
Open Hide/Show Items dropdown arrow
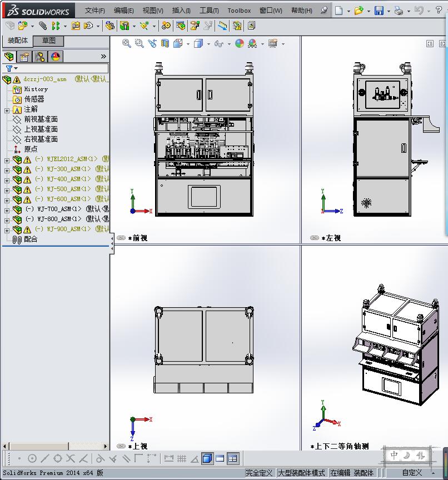pyautogui.click(x=229, y=44)
